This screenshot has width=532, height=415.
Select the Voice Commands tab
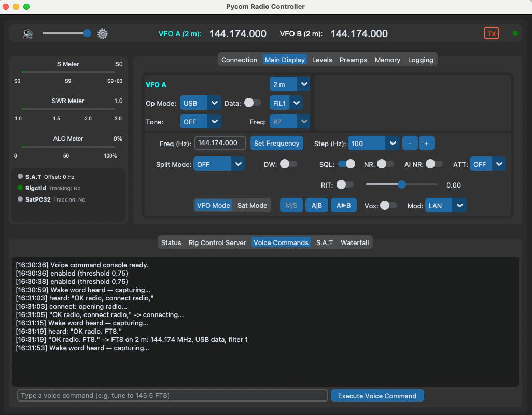coord(281,242)
